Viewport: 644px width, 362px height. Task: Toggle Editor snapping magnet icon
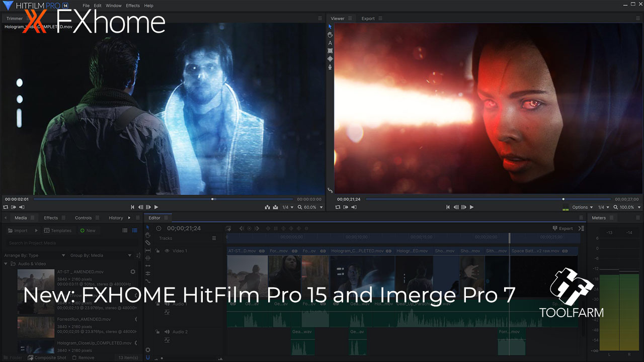[x=148, y=357]
